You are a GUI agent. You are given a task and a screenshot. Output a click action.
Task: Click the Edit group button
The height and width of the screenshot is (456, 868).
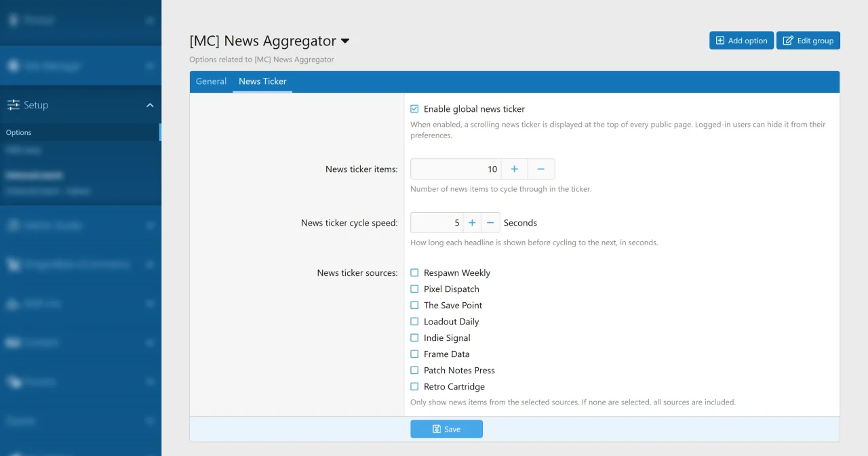pyautogui.click(x=808, y=41)
